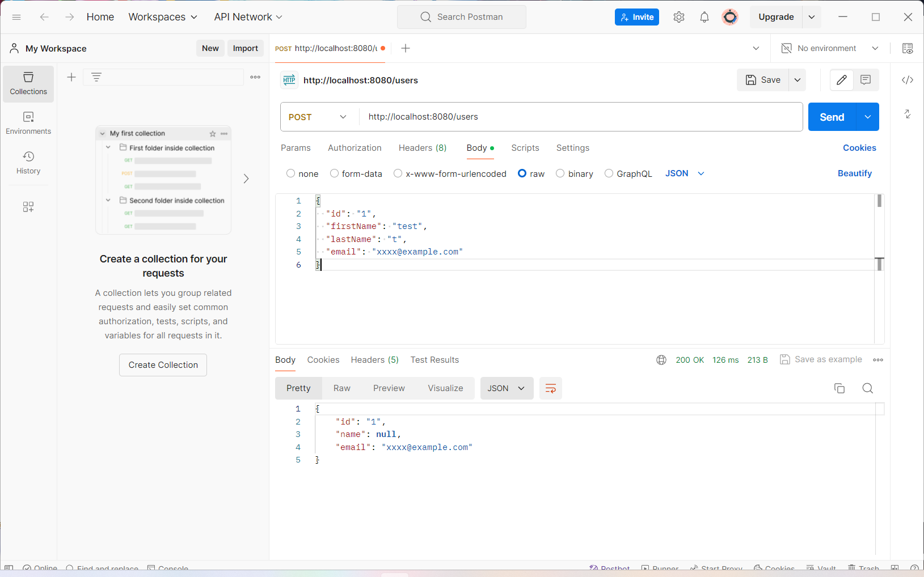Viewport: 924px width, 577px height.
Task: Go back with the left arrow
Action: [x=44, y=17]
